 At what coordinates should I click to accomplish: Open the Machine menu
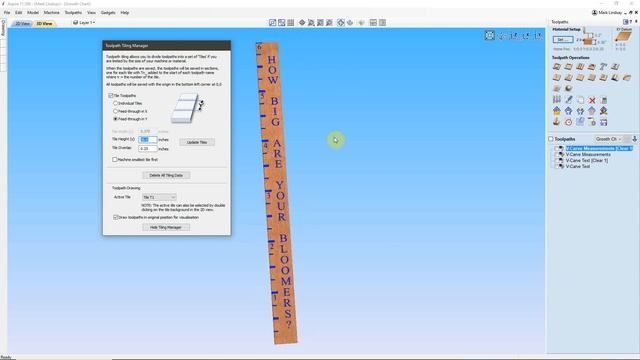52,13
